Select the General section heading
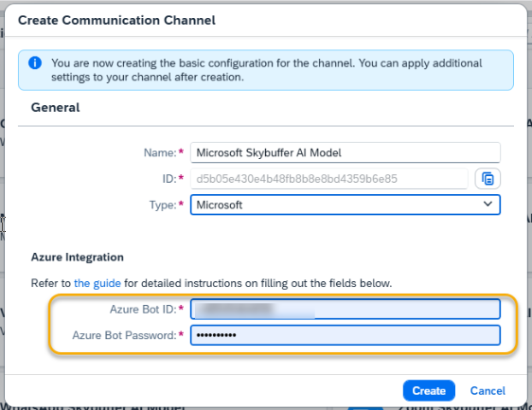532x410 pixels. [x=55, y=108]
